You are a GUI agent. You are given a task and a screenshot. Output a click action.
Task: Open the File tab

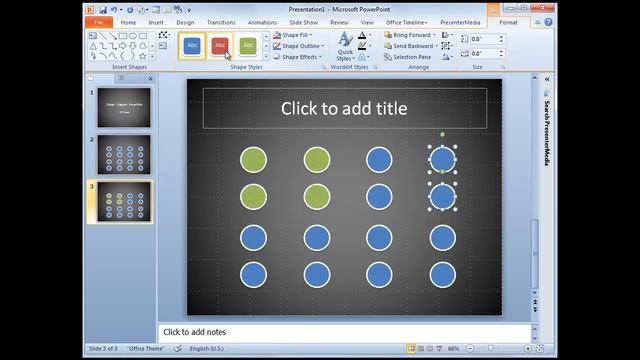[99, 22]
